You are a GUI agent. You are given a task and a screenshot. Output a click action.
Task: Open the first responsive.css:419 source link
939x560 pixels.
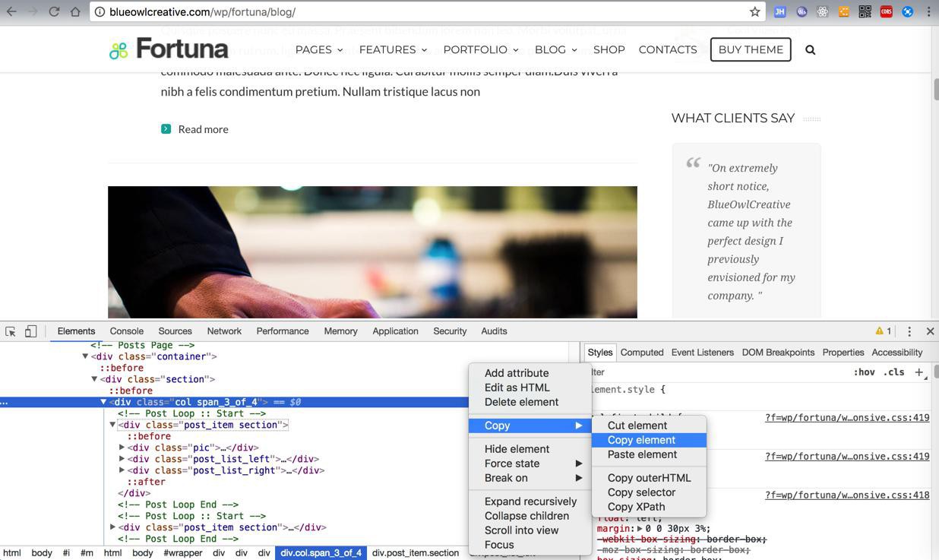pos(847,418)
